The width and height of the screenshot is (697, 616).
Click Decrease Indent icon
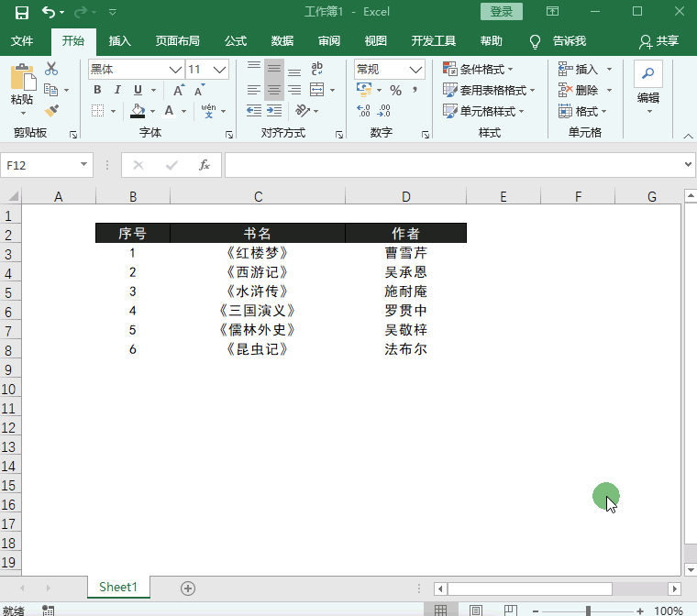pyautogui.click(x=254, y=111)
